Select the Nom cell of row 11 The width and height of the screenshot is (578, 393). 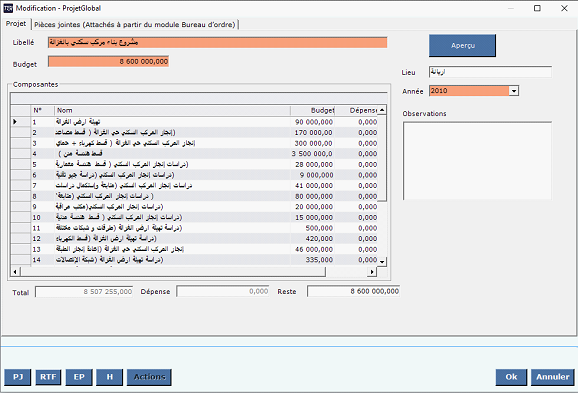tap(172, 228)
